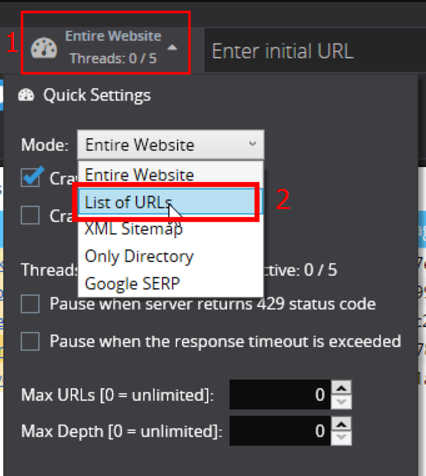Decrease Max URLs with down arrow
Viewport: 426px width, 476px height.
341,402
